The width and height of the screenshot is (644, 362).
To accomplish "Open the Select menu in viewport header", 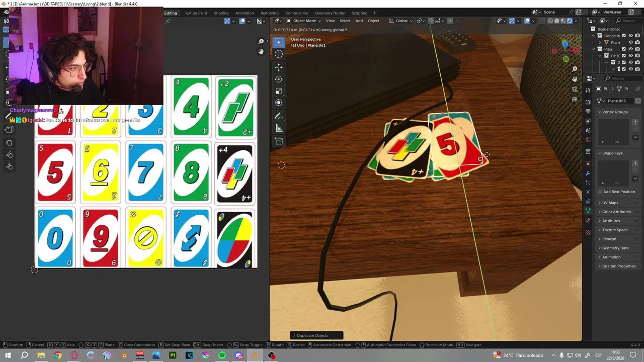I will click(345, 21).
